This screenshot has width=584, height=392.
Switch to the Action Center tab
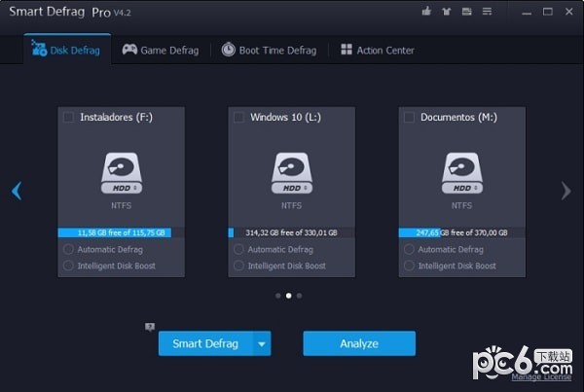pyautogui.click(x=378, y=50)
